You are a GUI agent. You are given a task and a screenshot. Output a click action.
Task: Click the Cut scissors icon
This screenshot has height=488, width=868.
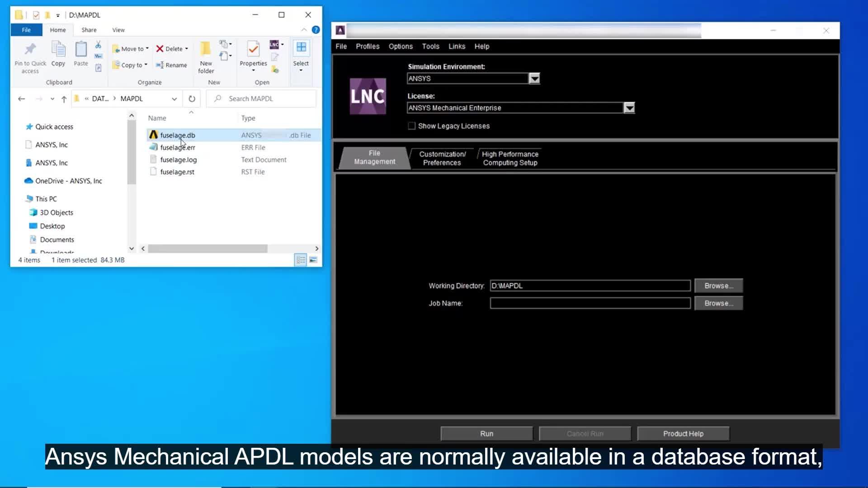tap(98, 45)
